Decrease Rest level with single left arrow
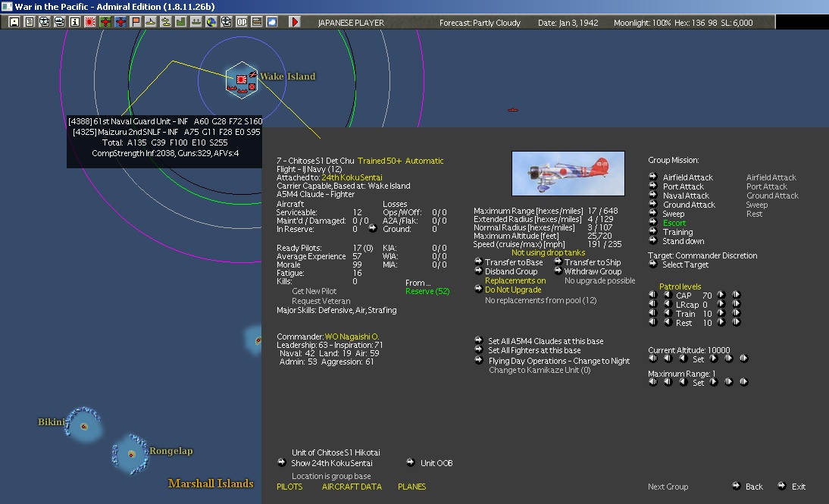This screenshot has height=504, width=829. [x=668, y=321]
